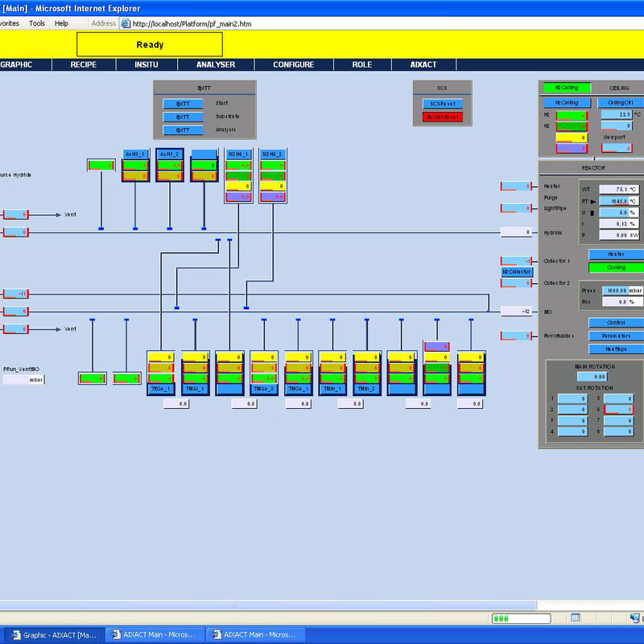
Task: Open the ANALYSER menu
Action: (x=217, y=64)
